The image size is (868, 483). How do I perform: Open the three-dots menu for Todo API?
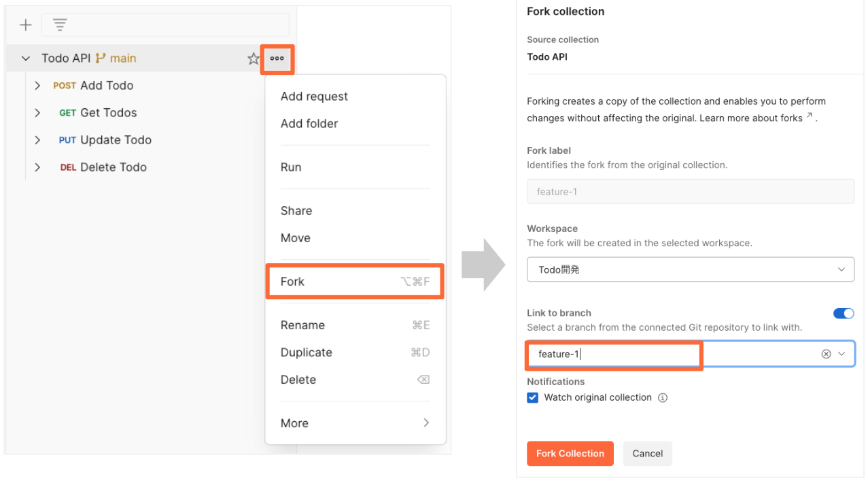click(x=277, y=59)
